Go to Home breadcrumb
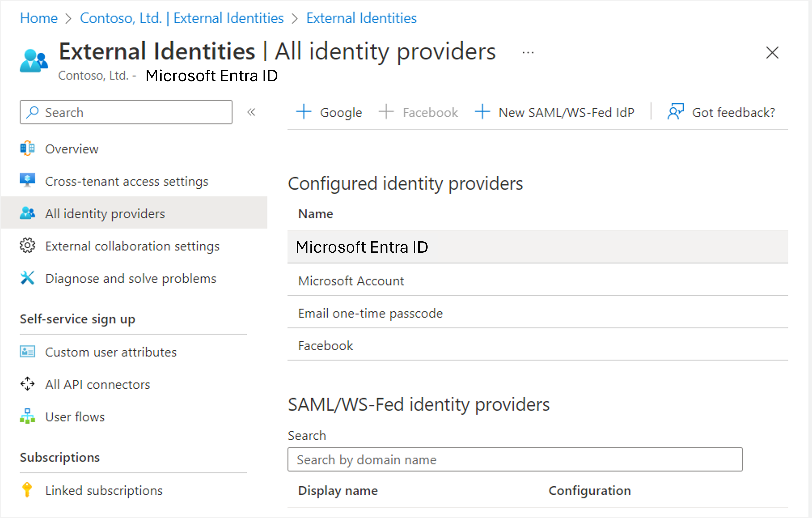The height and width of the screenshot is (518, 812). pos(39,18)
